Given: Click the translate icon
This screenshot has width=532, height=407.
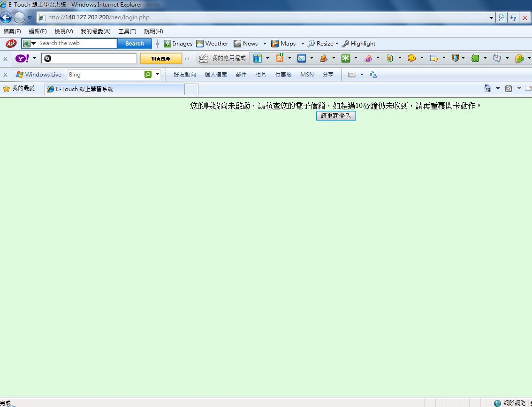Looking at the screenshot, I should (x=373, y=74).
